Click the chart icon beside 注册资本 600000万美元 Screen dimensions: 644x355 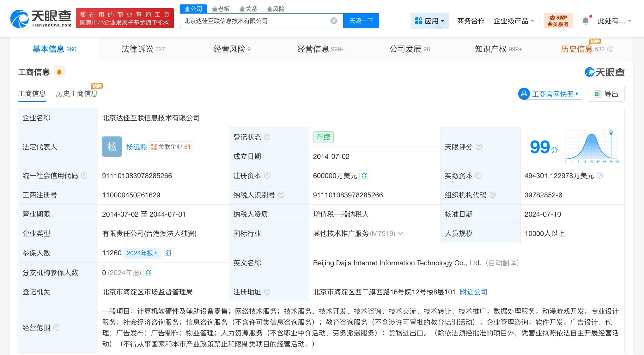pyautogui.click(x=365, y=176)
